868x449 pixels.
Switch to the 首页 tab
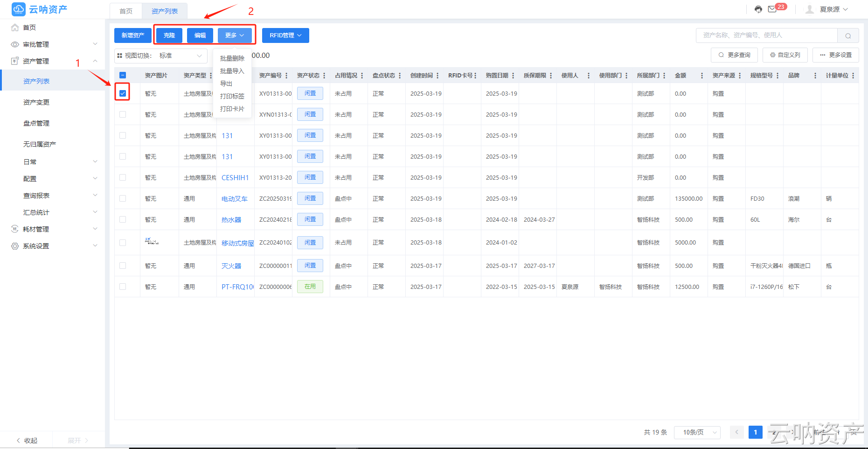pos(126,11)
